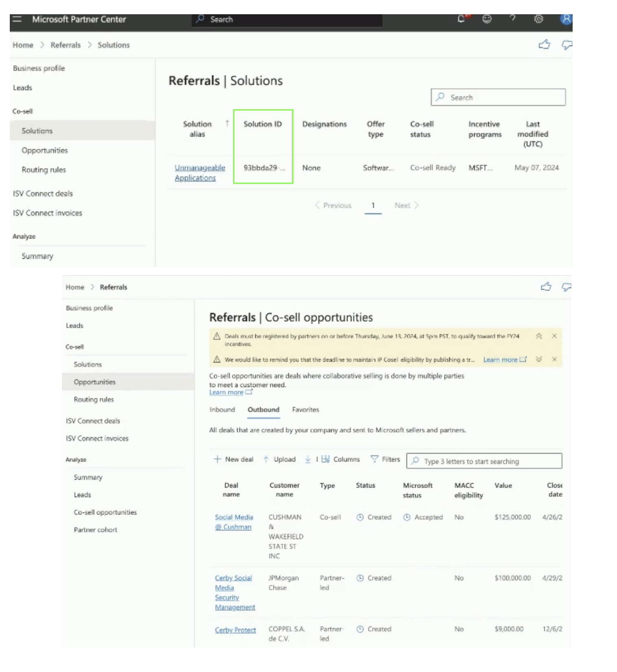Image resolution: width=617 pixels, height=672 pixels.
Task: Click the Solution ID column header
Action: pyautogui.click(x=263, y=124)
